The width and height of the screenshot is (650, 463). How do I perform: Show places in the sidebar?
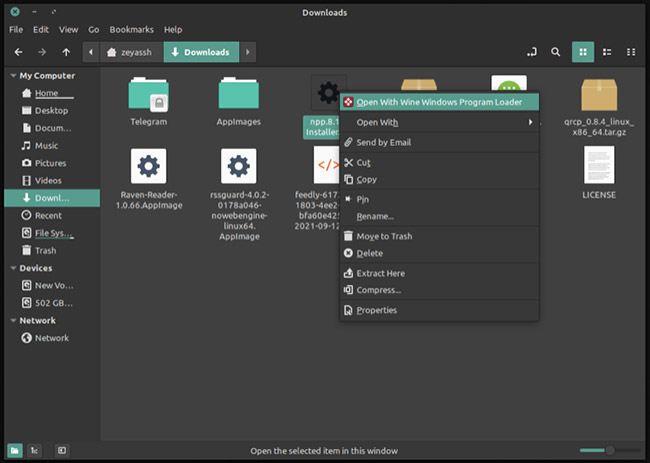pos(15,451)
